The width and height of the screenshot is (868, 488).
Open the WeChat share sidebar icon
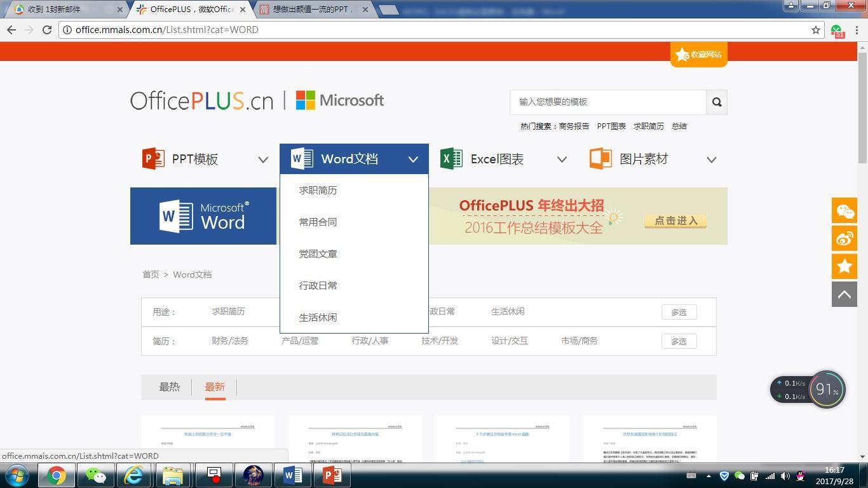(844, 210)
